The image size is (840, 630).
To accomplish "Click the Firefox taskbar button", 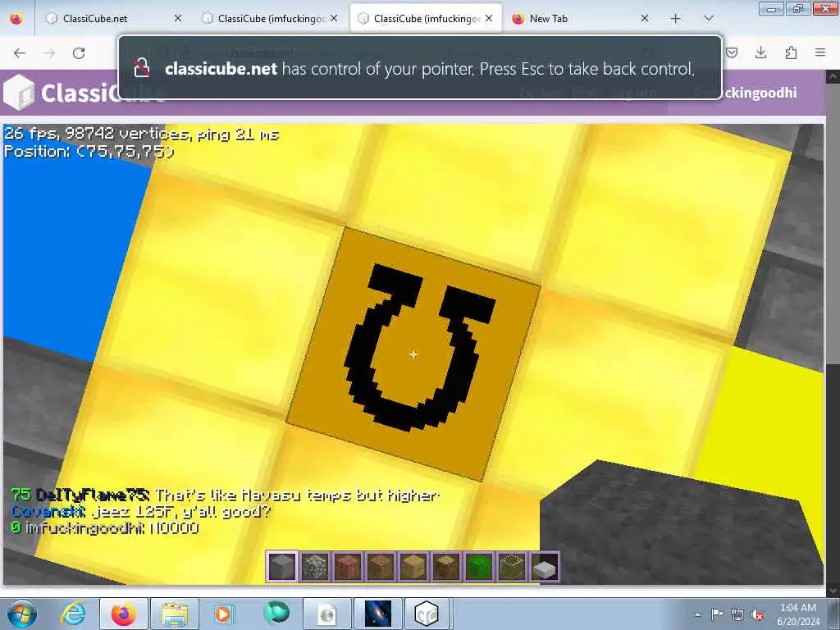I will [x=123, y=614].
